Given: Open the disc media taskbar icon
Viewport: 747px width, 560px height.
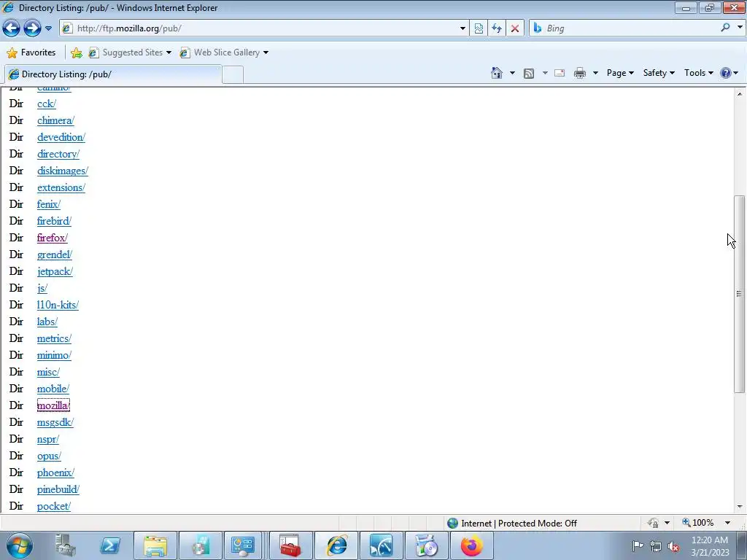Looking at the screenshot, I should 426,545.
